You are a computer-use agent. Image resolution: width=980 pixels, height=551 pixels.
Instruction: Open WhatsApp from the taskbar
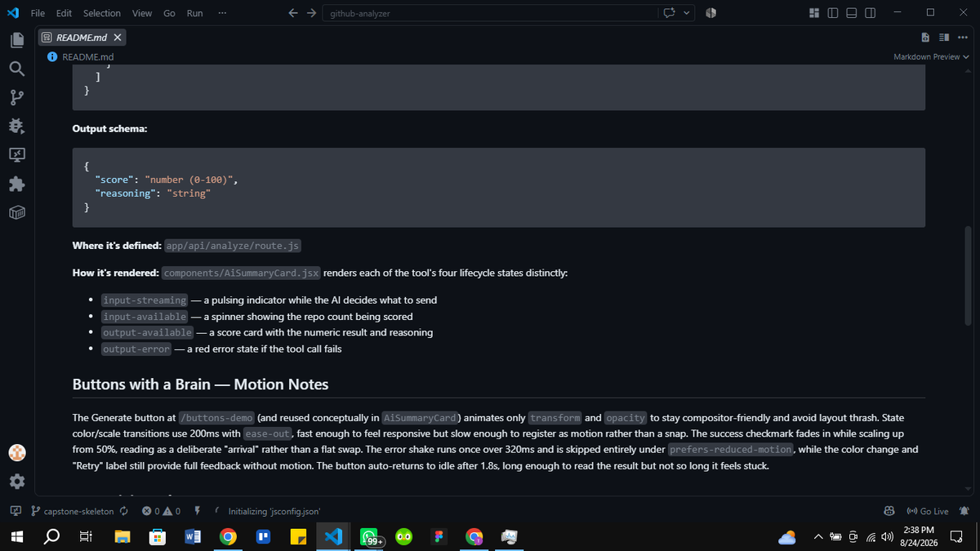tap(370, 537)
